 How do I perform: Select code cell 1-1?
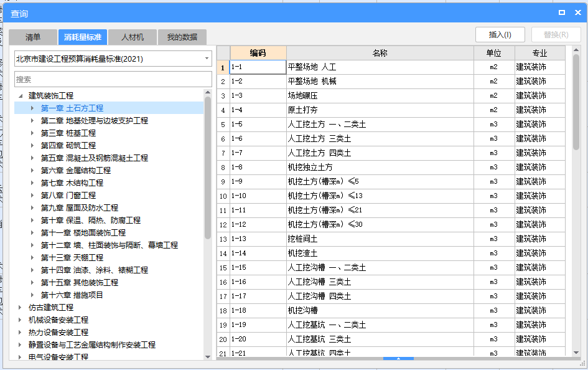(x=258, y=67)
